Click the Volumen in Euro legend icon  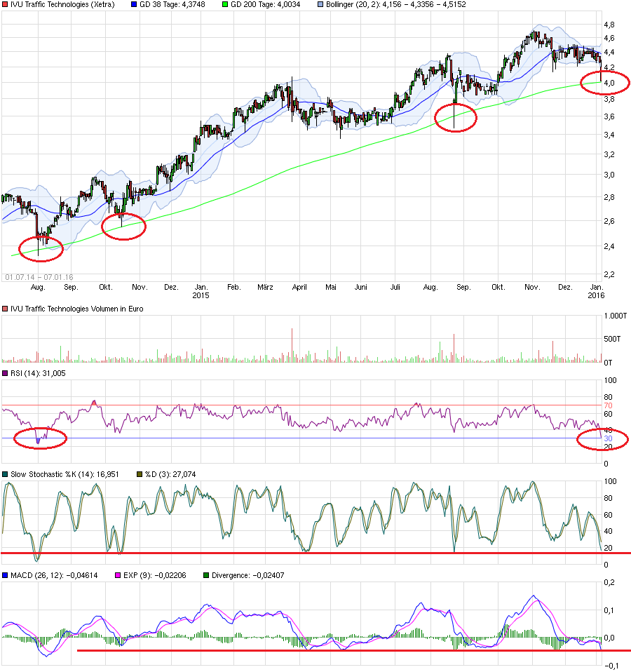pos(6,308)
